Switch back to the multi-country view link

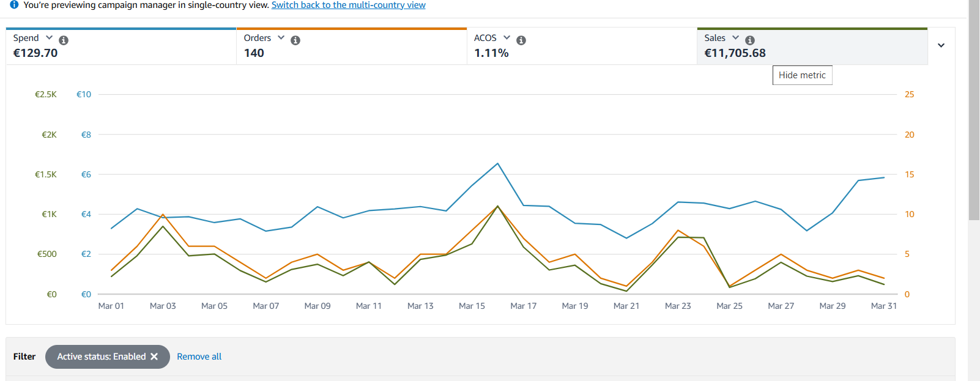[x=348, y=5]
